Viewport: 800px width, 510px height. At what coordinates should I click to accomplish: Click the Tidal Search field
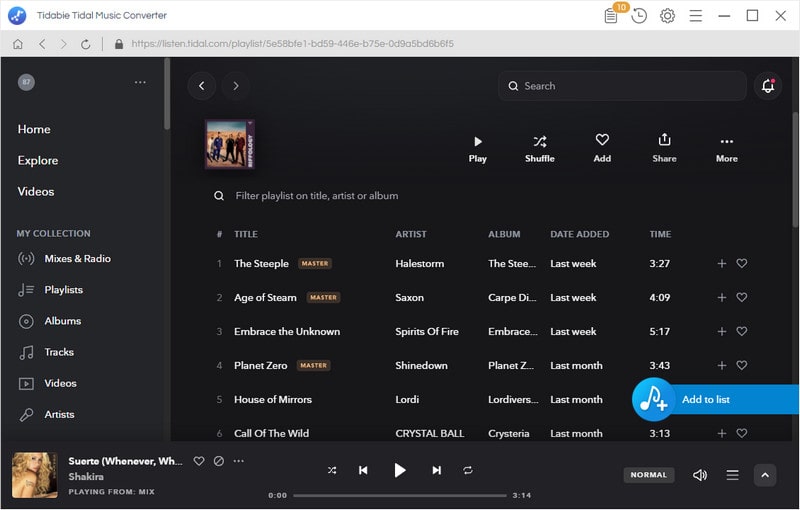tap(622, 86)
